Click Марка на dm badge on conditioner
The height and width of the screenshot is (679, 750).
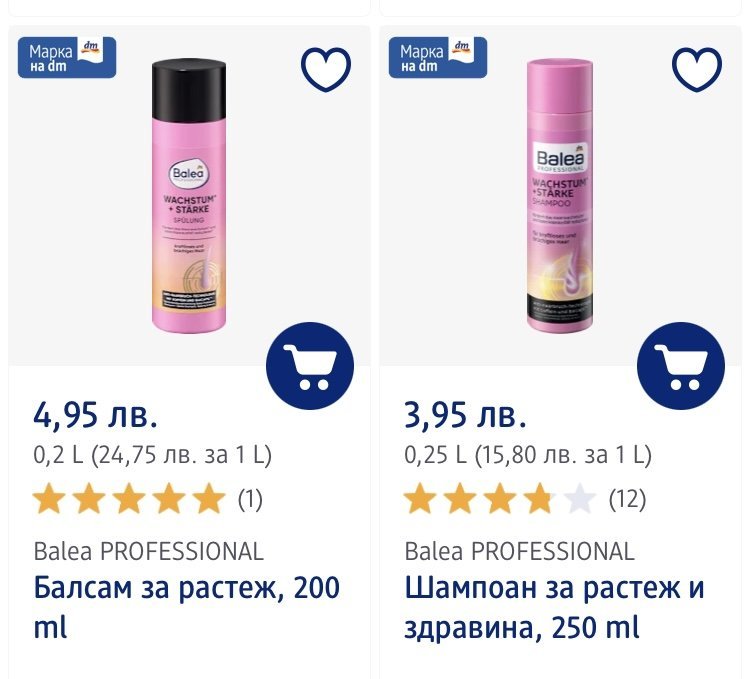pyautogui.click(x=67, y=57)
